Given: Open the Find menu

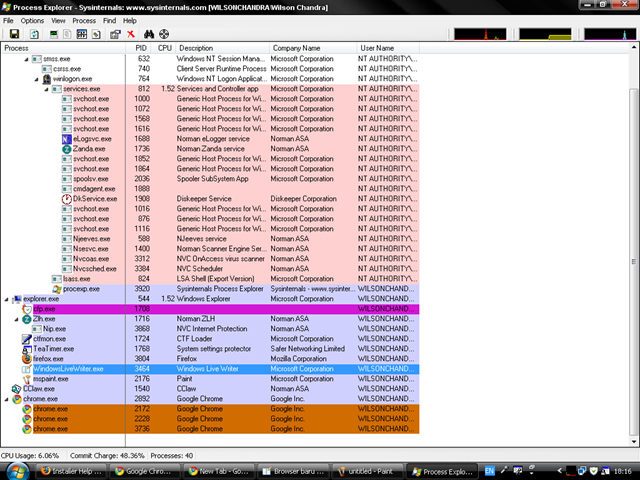Looking at the screenshot, I should (x=109, y=20).
